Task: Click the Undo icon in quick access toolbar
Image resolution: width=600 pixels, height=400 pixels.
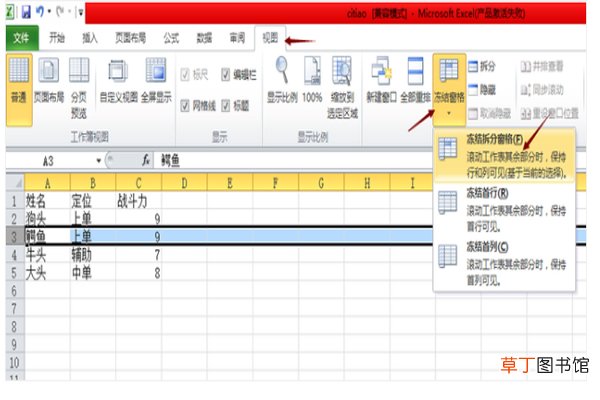Action: (39, 12)
